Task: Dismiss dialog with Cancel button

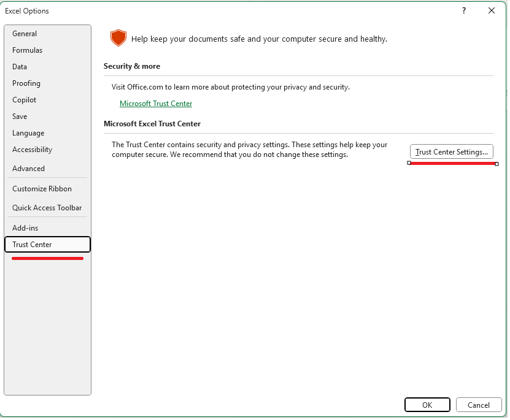Action: pos(479,405)
